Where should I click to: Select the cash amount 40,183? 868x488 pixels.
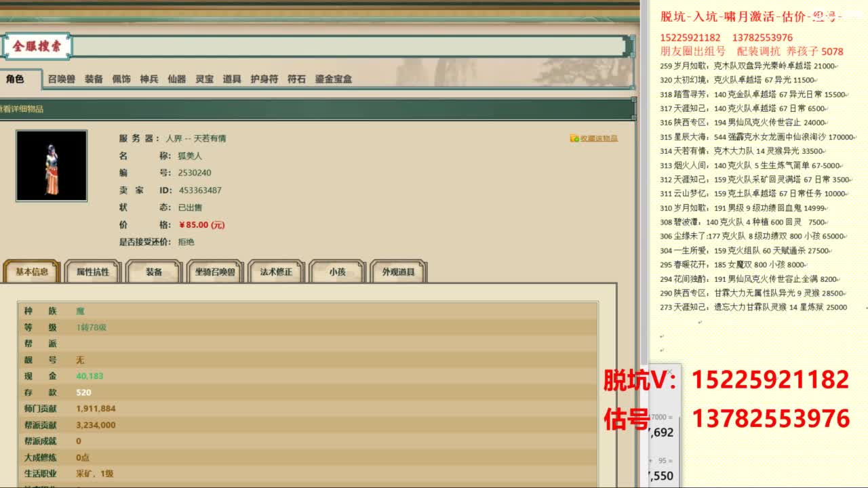90,376
